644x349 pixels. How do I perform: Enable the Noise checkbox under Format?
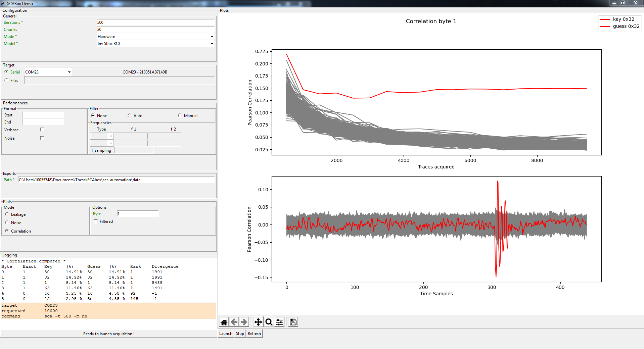coord(42,138)
